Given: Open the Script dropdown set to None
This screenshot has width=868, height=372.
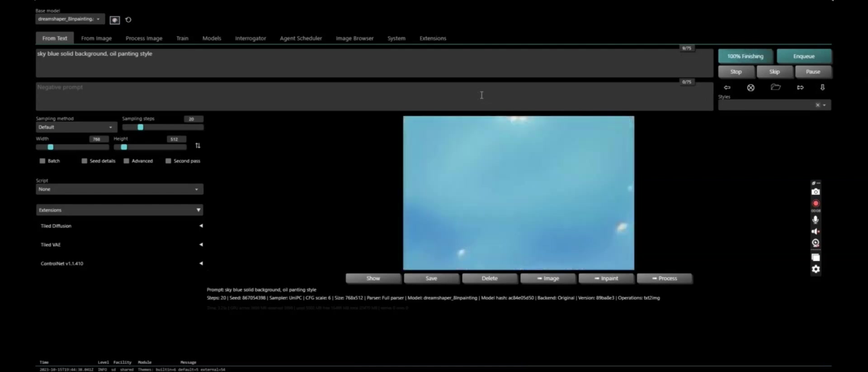Looking at the screenshot, I should [119, 189].
